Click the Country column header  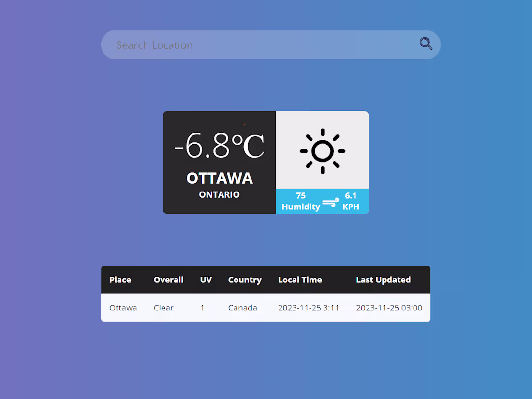(x=245, y=280)
